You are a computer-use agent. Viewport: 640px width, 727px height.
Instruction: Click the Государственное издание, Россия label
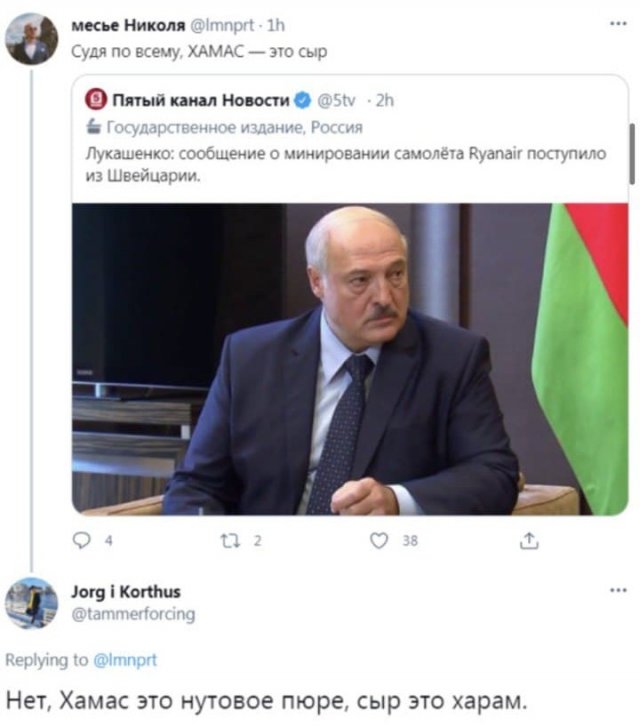click(x=234, y=127)
